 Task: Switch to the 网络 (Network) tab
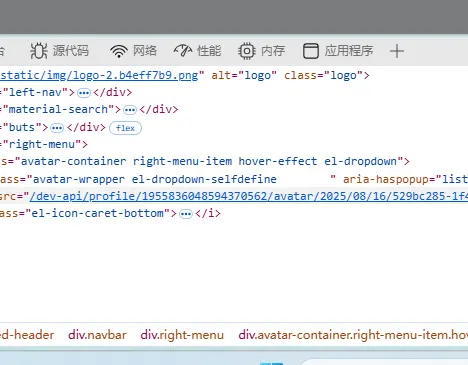click(x=133, y=51)
